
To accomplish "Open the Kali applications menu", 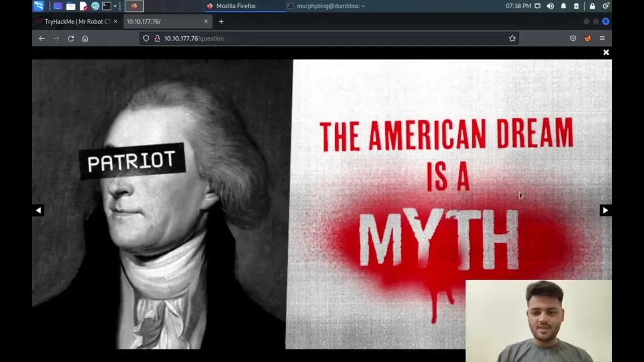I will coord(39,6).
